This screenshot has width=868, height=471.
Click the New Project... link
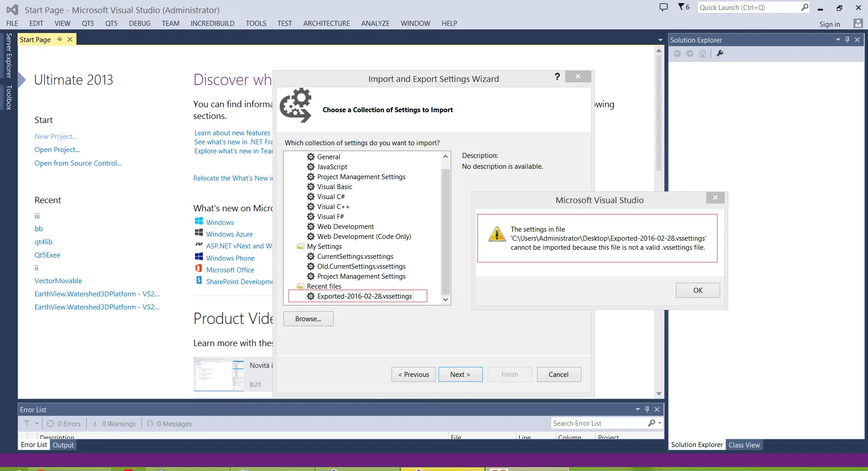point(56,136)
